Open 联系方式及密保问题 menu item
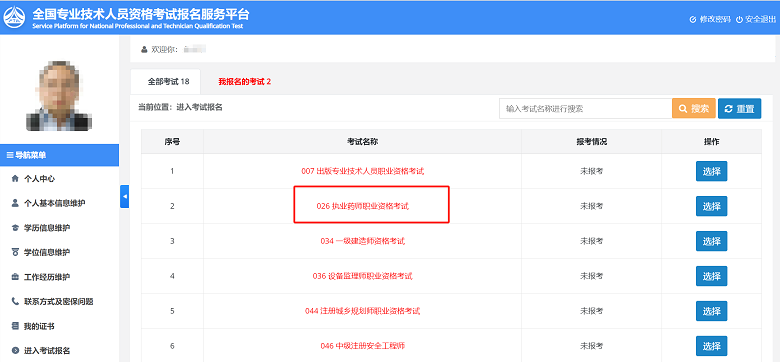780x362 pixels. tap(53, 301)
